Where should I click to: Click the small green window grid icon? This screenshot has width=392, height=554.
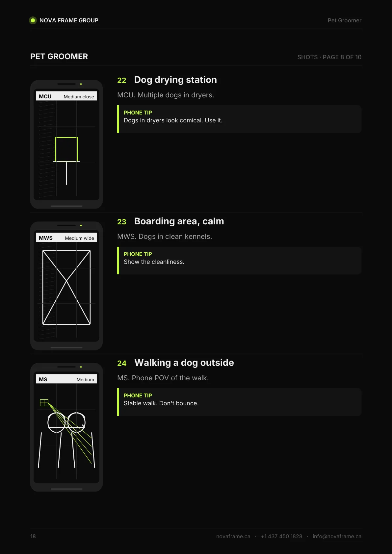(44, 403)
